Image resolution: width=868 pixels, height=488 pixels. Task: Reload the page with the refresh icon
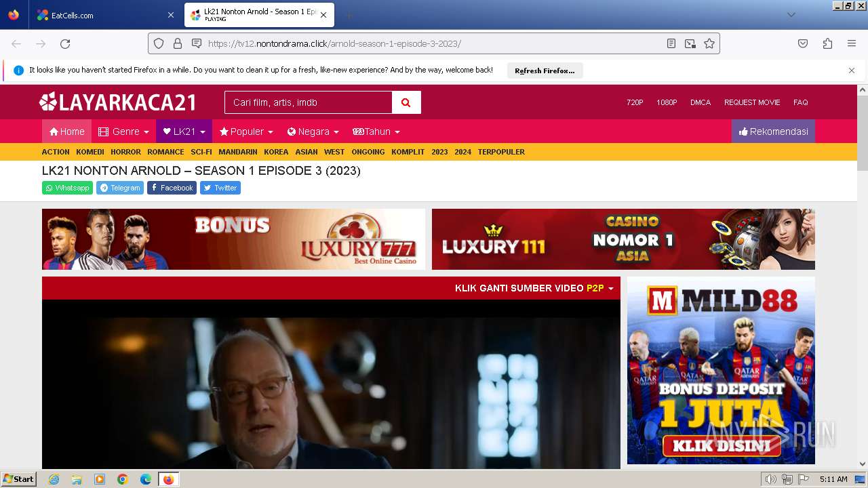click(65, 43)
